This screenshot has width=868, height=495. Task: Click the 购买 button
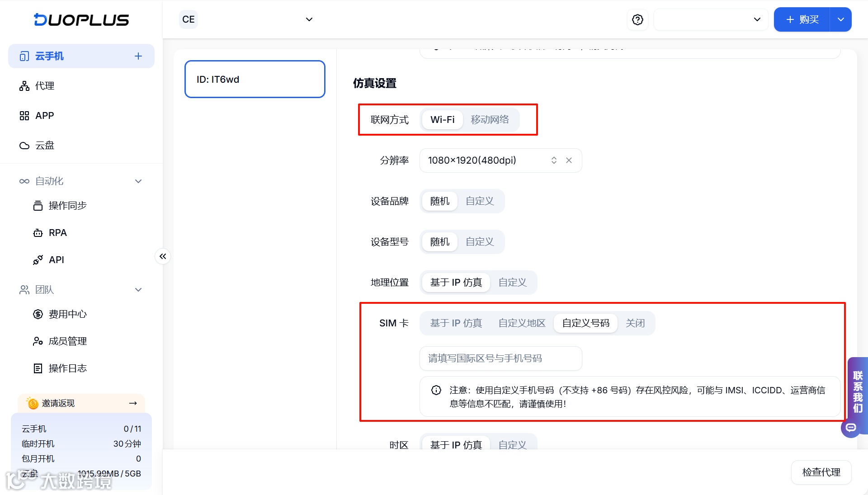coord(802,19)
